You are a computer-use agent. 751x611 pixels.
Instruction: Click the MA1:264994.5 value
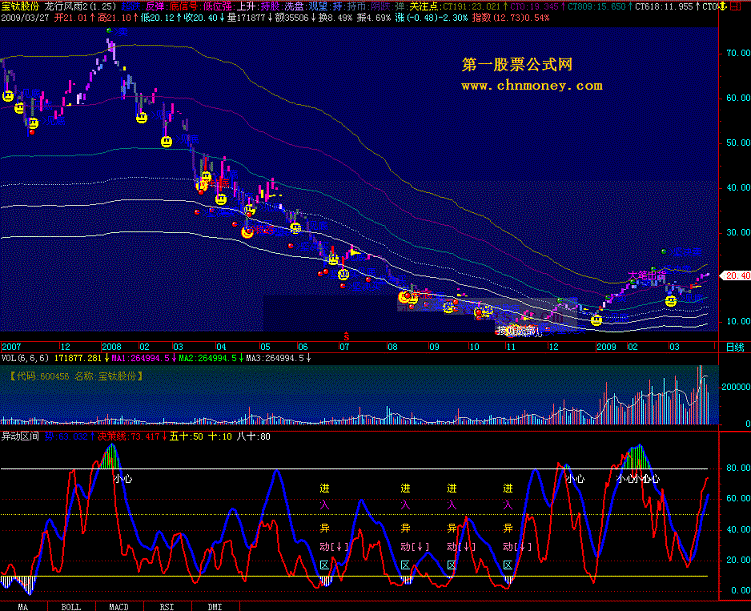click(140, 358)
